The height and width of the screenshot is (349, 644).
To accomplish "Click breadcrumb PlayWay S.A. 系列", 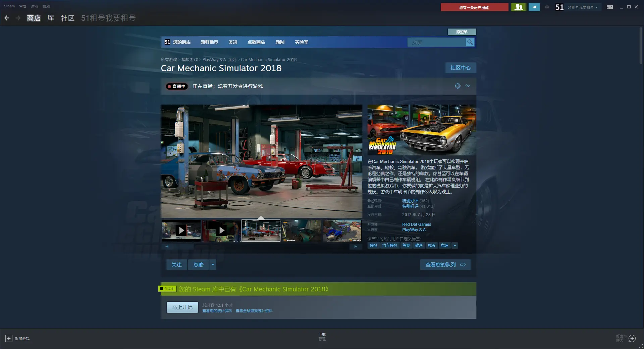I will tap(219, 60).
